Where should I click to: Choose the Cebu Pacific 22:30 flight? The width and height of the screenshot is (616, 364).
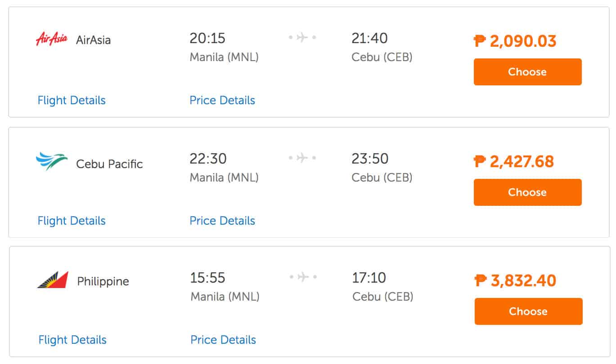(x=527, y=192)
